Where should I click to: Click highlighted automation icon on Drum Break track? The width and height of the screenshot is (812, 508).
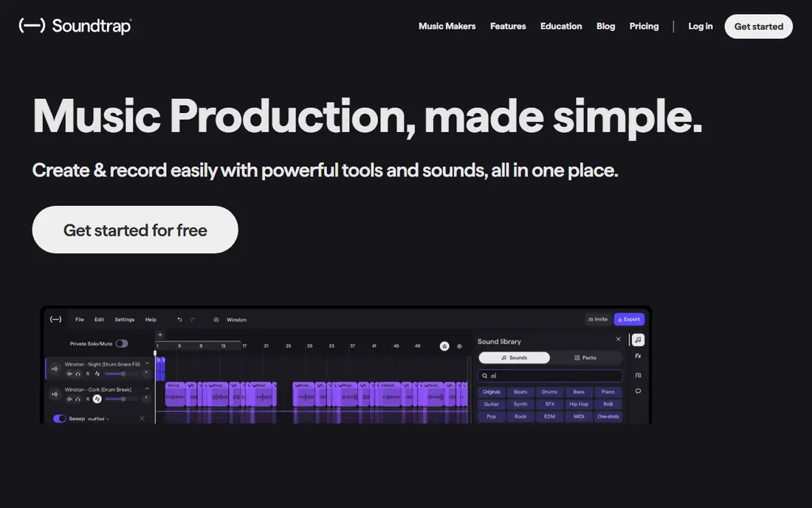[x=97, y=399]
